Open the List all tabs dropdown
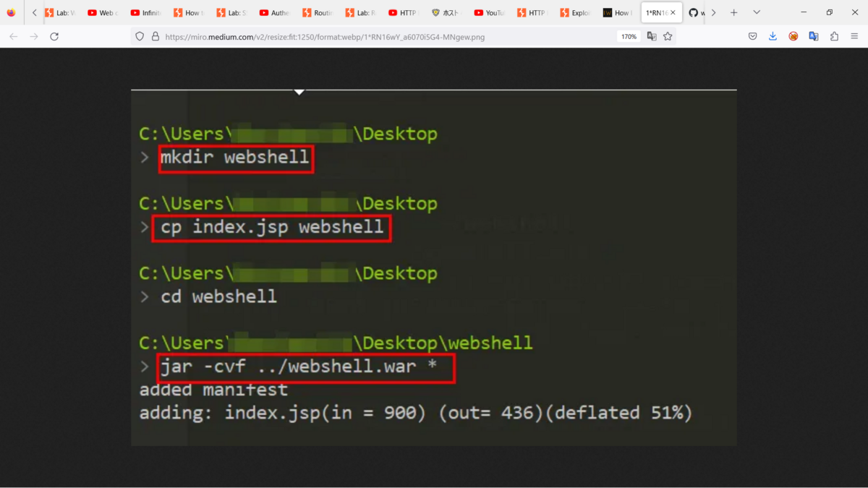 (757, 12)
